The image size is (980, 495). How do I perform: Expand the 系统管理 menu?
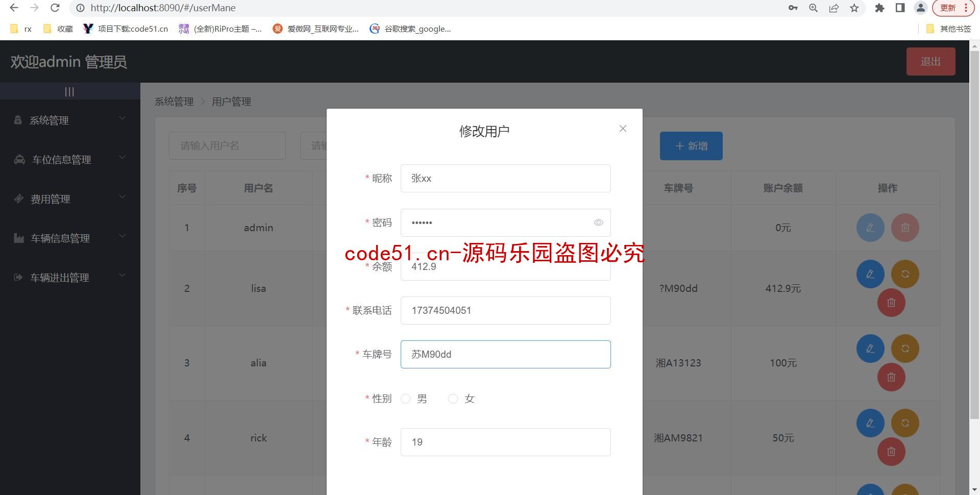point(70,120)
